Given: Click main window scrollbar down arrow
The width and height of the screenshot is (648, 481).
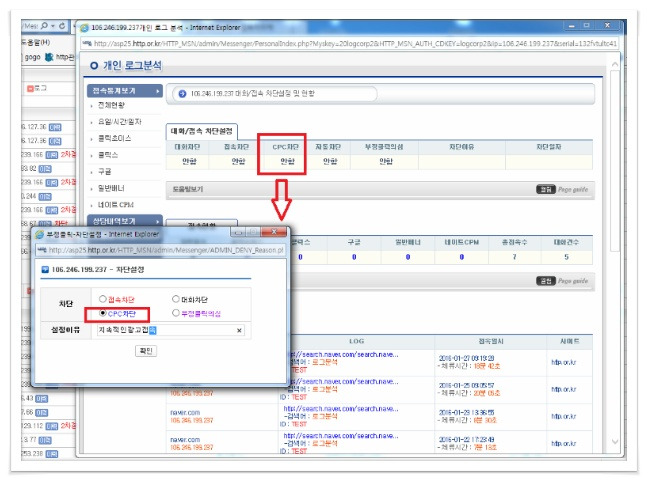Looking at the screenshot, I should [x=615, y=442].
